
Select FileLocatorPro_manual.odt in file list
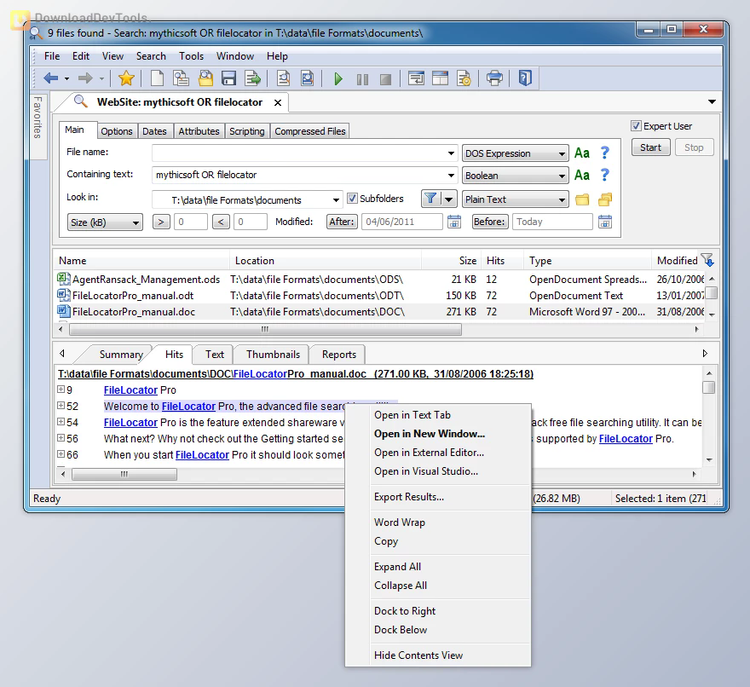(x=132, y=295)
